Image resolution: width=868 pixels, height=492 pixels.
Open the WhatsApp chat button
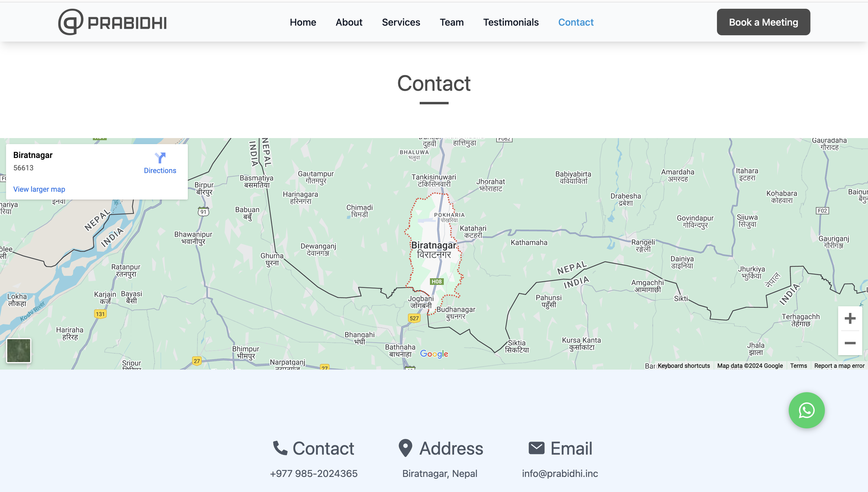click(806, 410)
